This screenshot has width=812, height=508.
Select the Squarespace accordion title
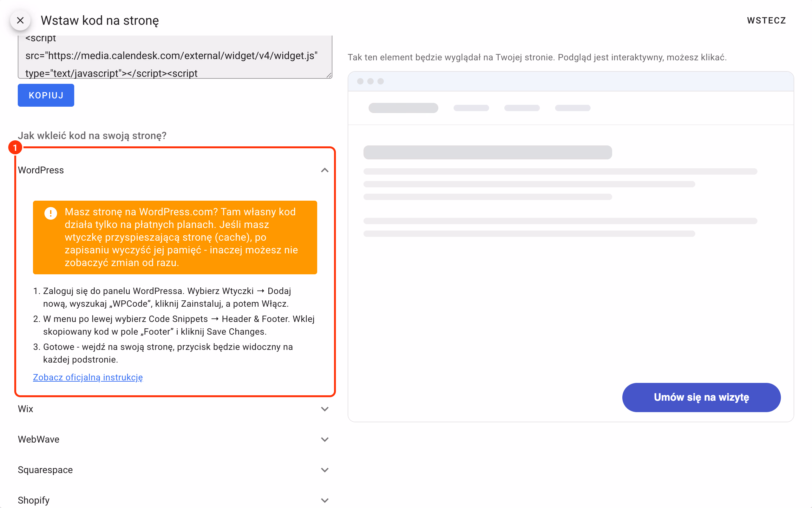pos(45,470)
